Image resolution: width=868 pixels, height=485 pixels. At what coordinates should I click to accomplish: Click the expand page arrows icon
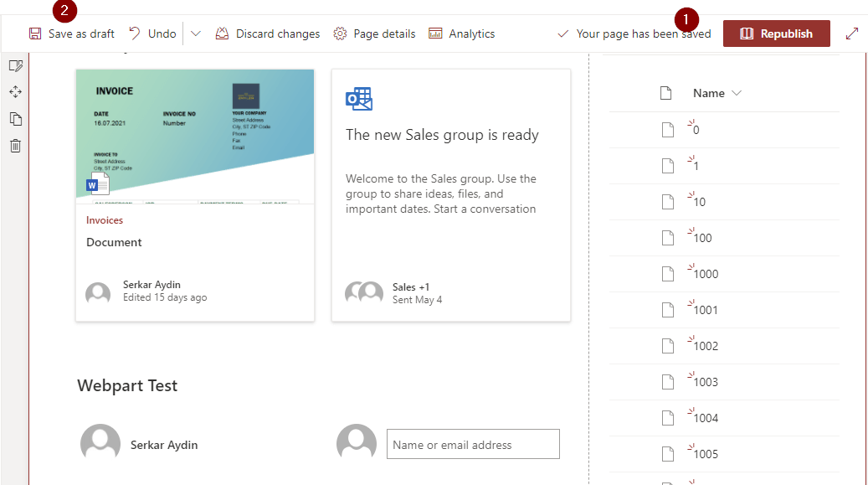(852, 34)
